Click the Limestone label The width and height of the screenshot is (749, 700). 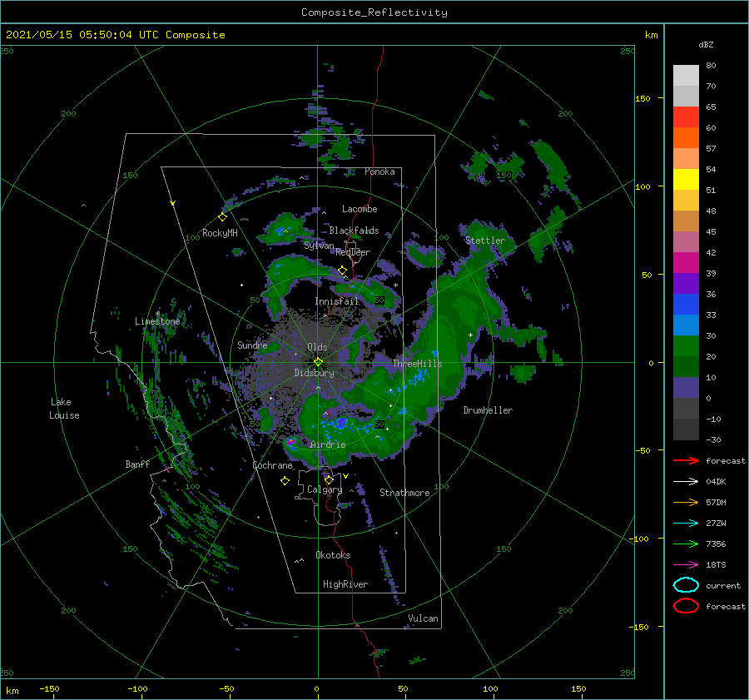pyautogui.click(x=157, y=321)
